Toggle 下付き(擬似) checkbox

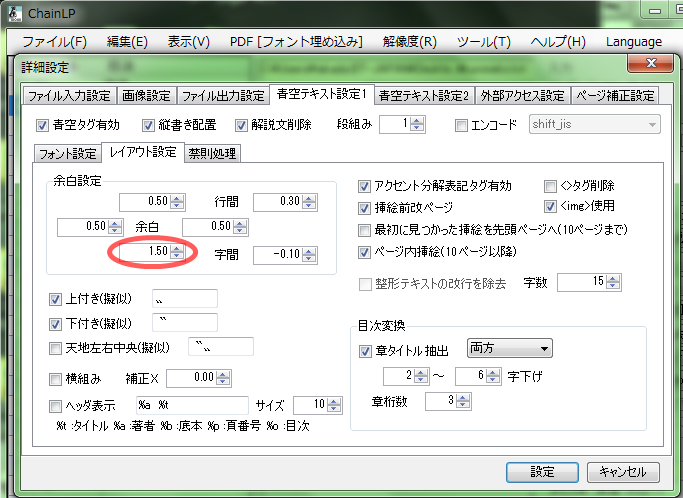point(55,324)
